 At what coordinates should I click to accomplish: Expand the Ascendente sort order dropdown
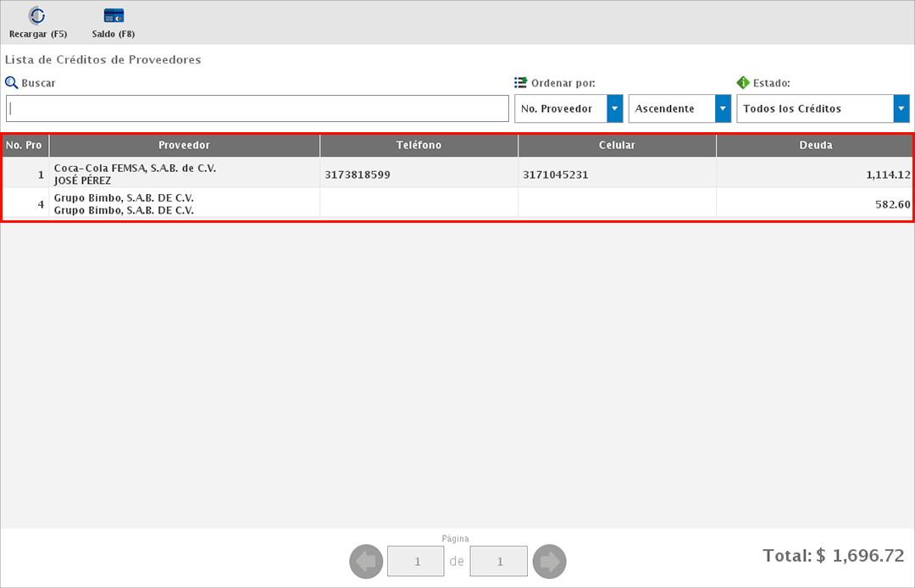[722, 108]
